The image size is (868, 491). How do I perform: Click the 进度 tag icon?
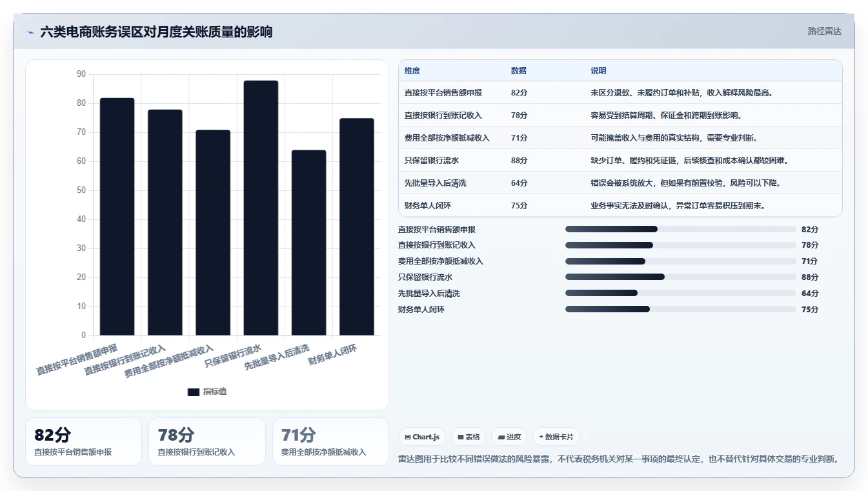point(501,437)
